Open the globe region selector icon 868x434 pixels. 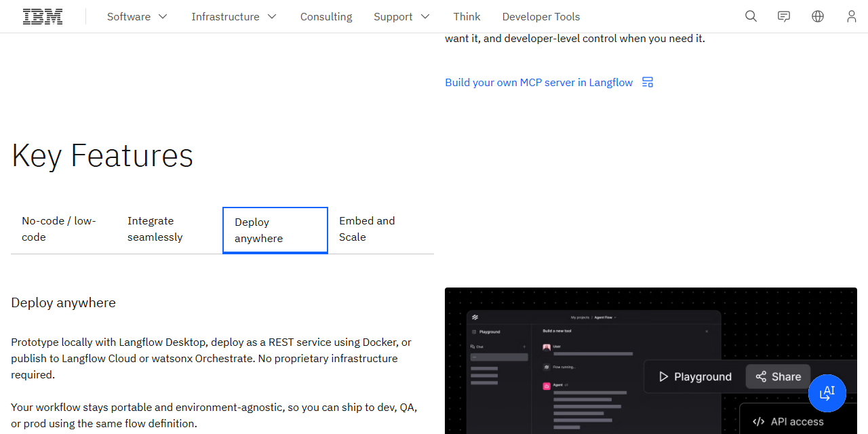[x=818, y=16]
